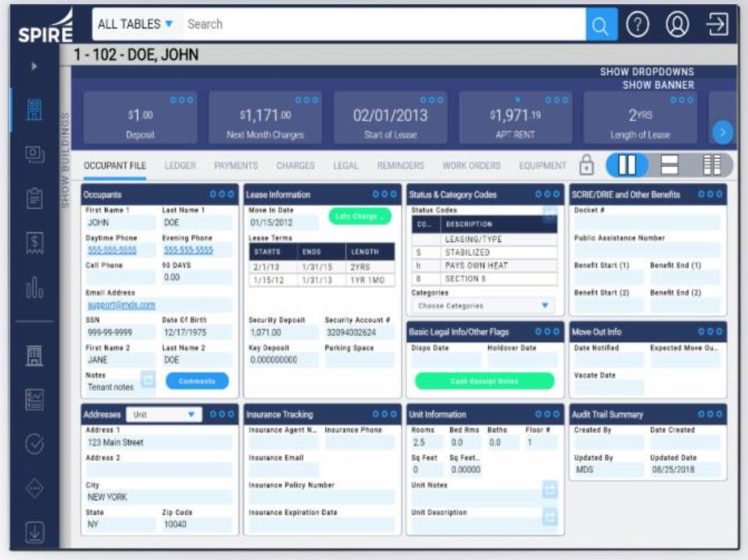Open the Deposit card options dots
The image size is (748, 560).
pos(182,100)
